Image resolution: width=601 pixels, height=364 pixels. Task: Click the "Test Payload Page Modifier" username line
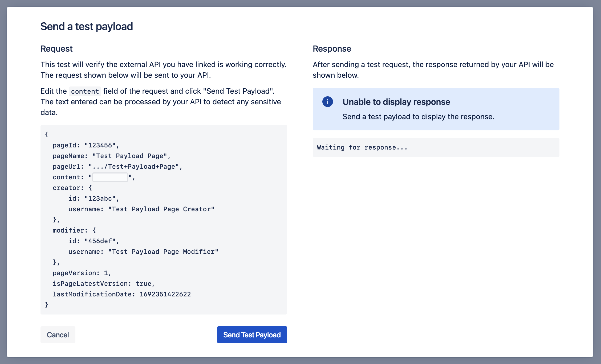pyautogui.click(x=143, y=252)
